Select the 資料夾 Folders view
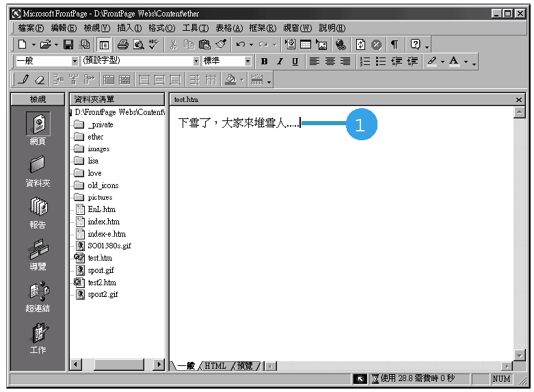The width and height of the screenshot is (534, 392). tap(38, 171)
